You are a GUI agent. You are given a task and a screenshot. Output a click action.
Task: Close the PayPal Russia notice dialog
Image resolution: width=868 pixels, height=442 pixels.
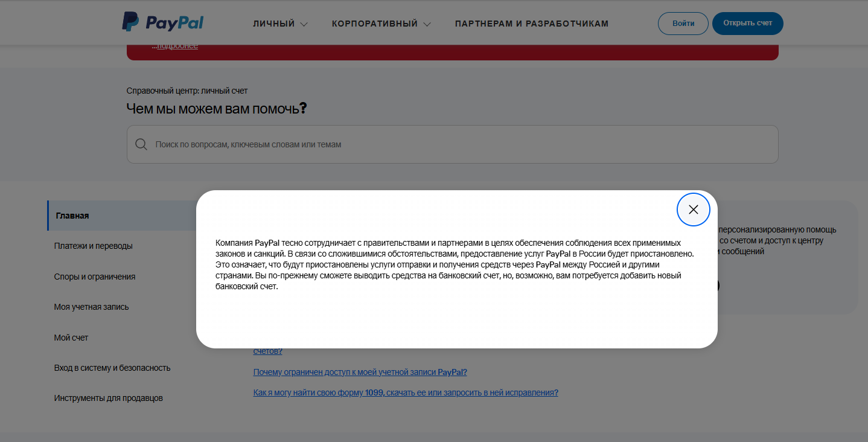click(x=693, y=210)
